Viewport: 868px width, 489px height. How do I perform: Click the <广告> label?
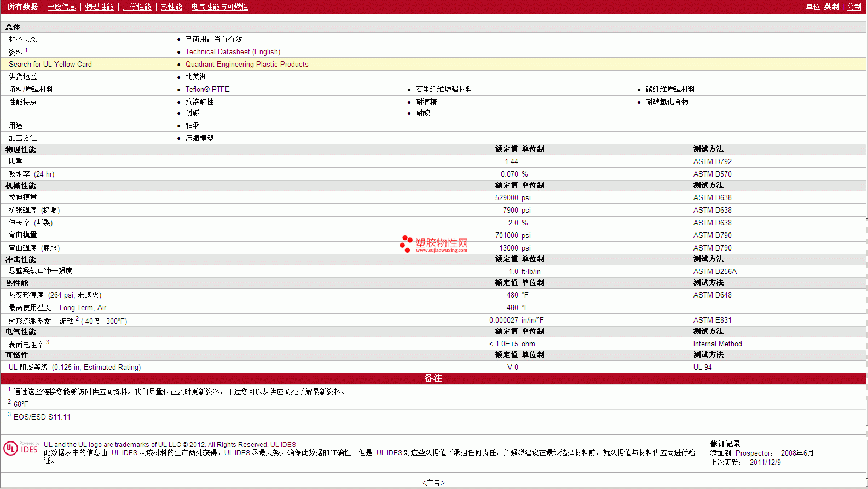point(433,482)
